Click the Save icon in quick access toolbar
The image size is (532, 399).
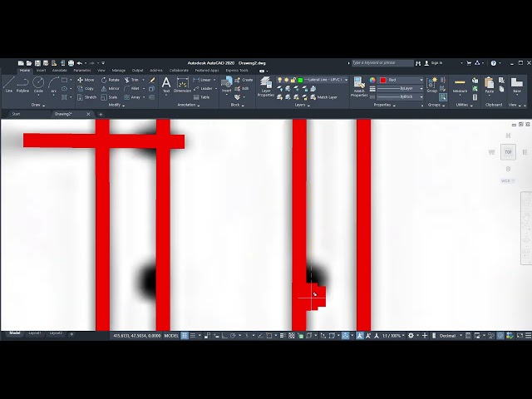point(37,63)
